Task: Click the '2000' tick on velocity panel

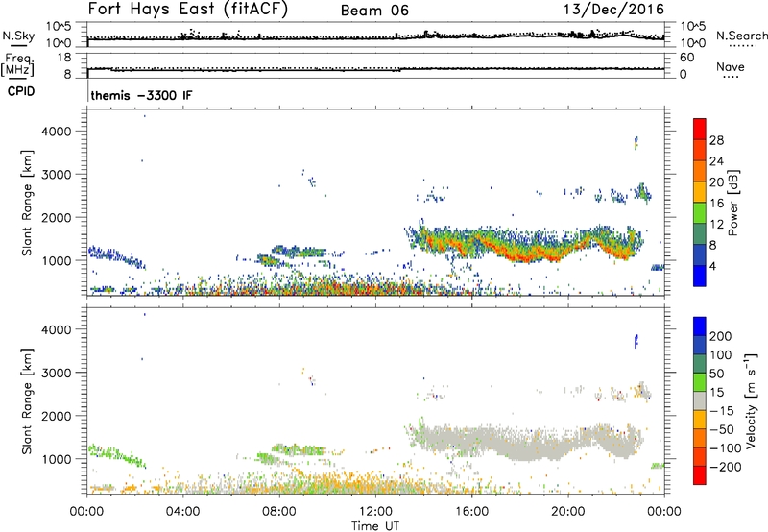Action: 57,416
